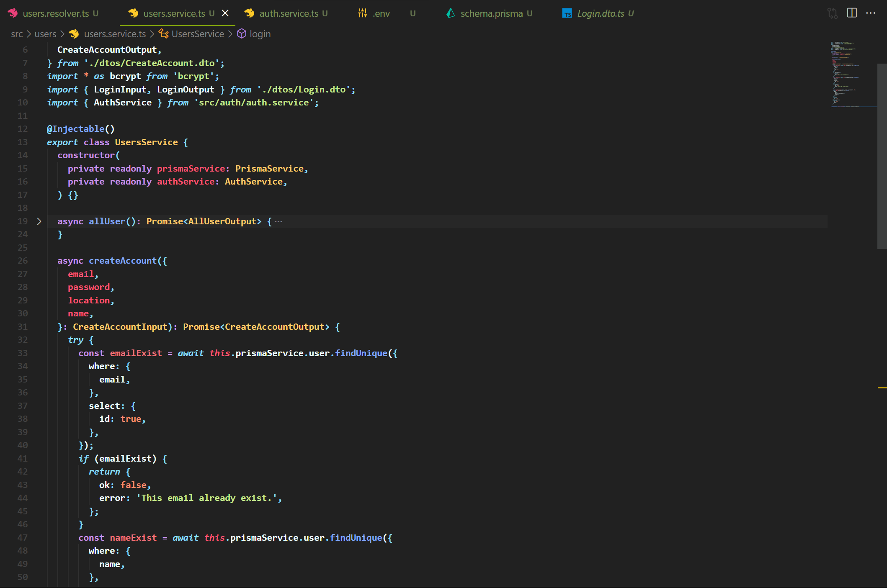Open the More Actions ellipsis menu
The image size is (887, 588).
coord(871,13)
